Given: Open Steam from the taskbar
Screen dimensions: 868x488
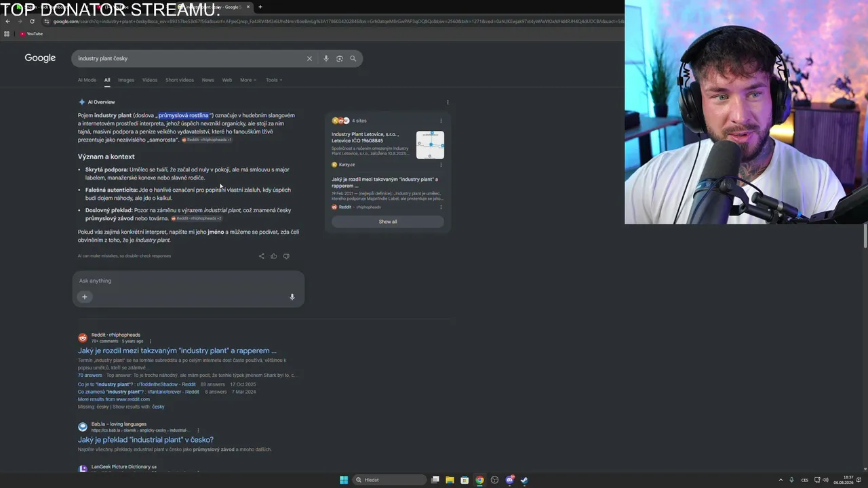Looking at the screenshot, I should click(x=524, y=480).
